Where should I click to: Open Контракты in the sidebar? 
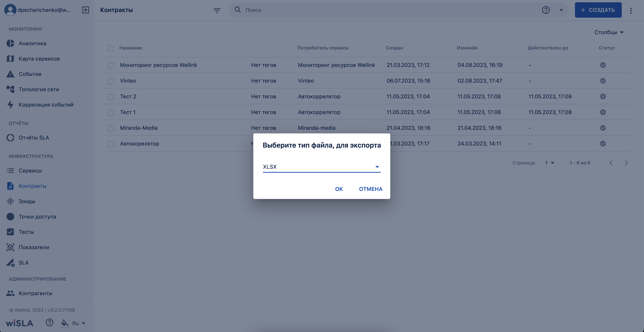point(32,186)
